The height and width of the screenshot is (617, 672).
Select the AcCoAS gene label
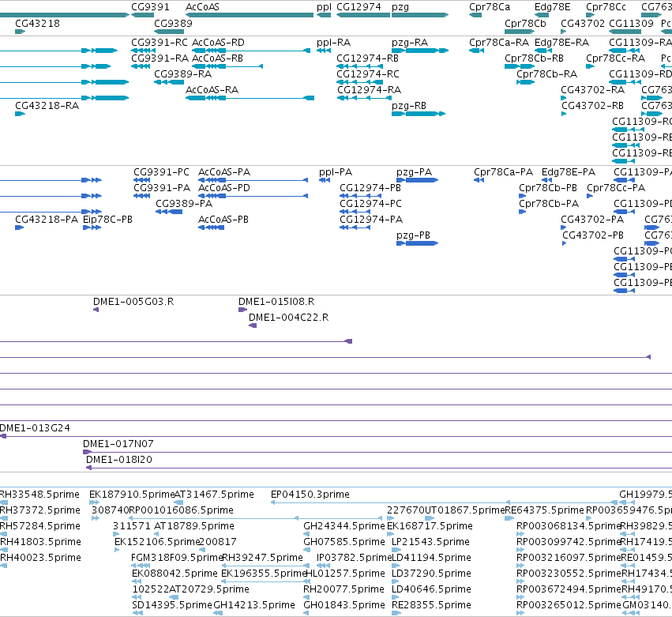[x=202, y=7]
